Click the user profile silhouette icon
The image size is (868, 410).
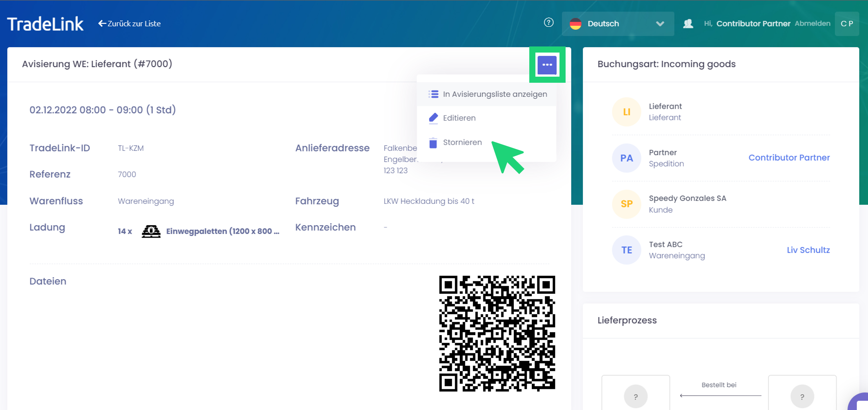[688, 24]
